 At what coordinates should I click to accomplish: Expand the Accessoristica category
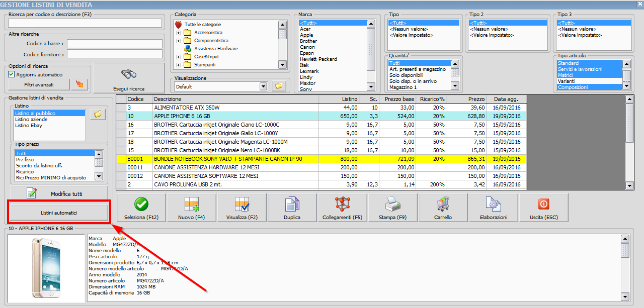coord(178,33)
